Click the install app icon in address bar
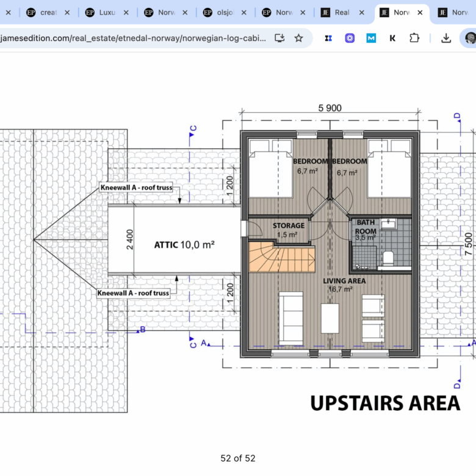Screen dimensions: 476x476 (279, 38)
